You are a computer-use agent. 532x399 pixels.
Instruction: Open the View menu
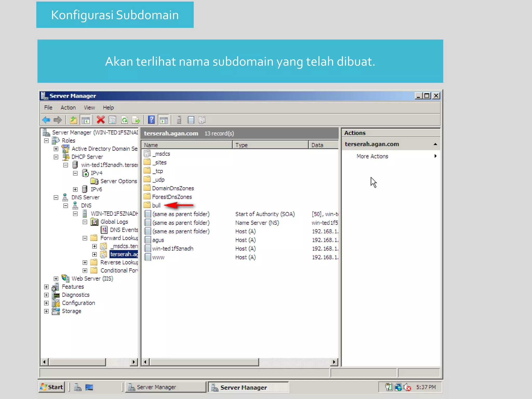[89, 108]
